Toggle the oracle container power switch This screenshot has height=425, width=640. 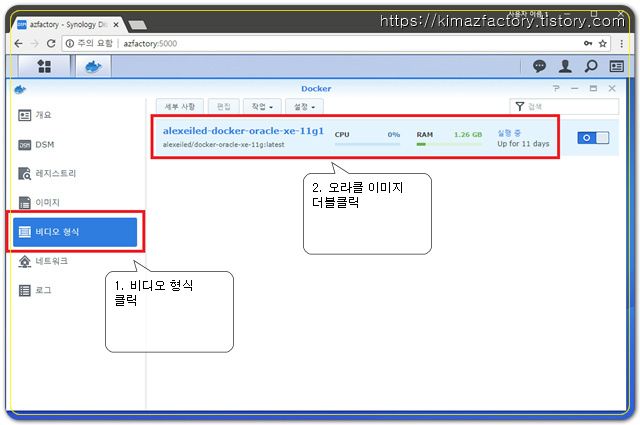593,138
